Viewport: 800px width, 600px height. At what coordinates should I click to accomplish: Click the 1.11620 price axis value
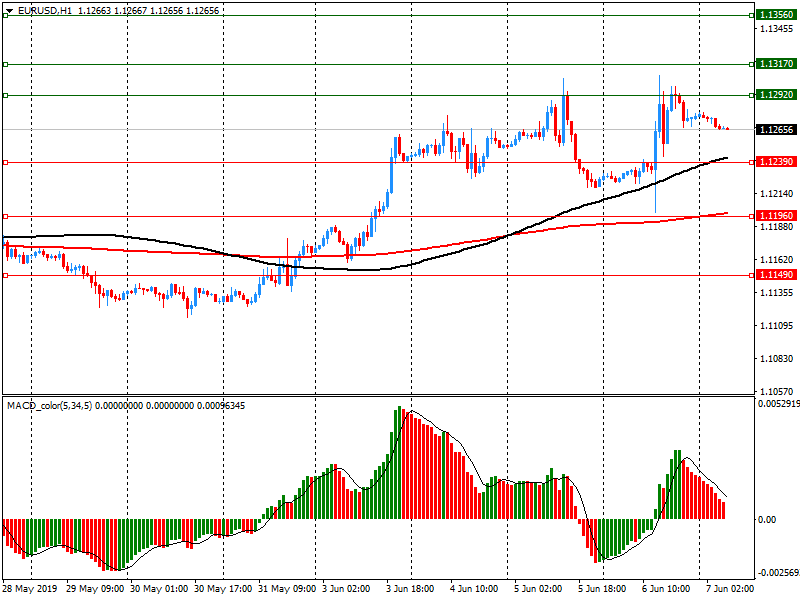click(x=777, y=260)
